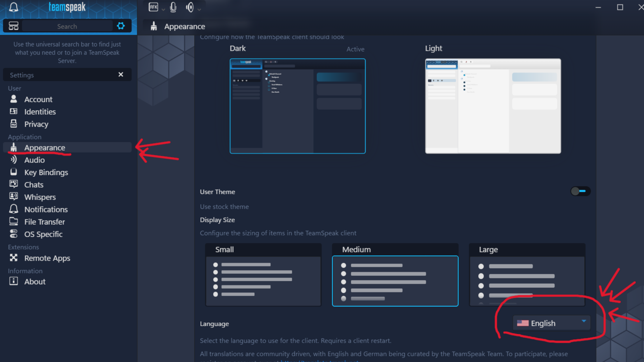The height and width of the screenshot is (362, 644).
Task: Expand the AFK options arrow
Action: [x=163, y=9]
